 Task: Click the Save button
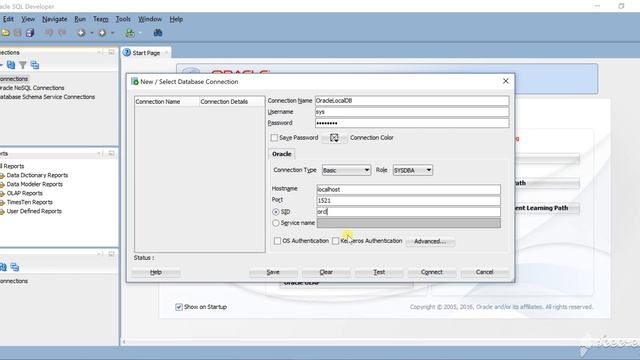coord(273,272)
